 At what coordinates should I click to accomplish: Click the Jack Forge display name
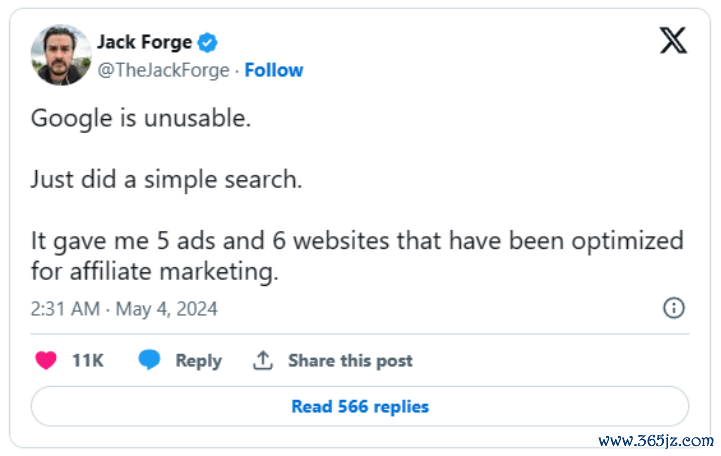pyautogui.click(x=144, y=42)
